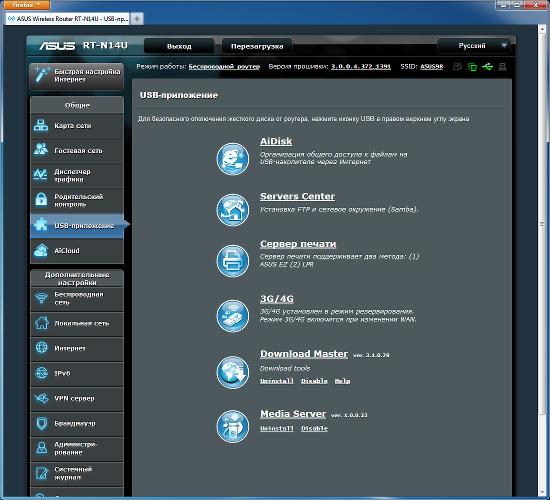Open the Firefox menu button
This screenshot has height=500, width=550.
[x=25, y=5]
